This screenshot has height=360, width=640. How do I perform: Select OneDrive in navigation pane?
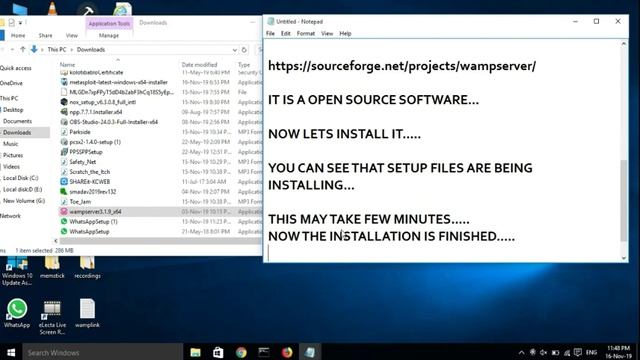click(x=11, y=83)
